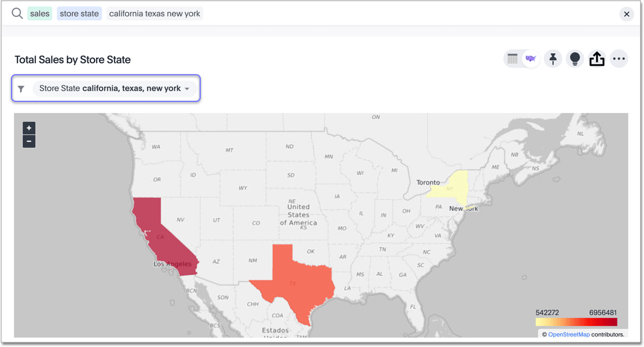Viewport: 644px width, 347px height.
Task: Clear the search with X button
Action: [x=627, y=14]
